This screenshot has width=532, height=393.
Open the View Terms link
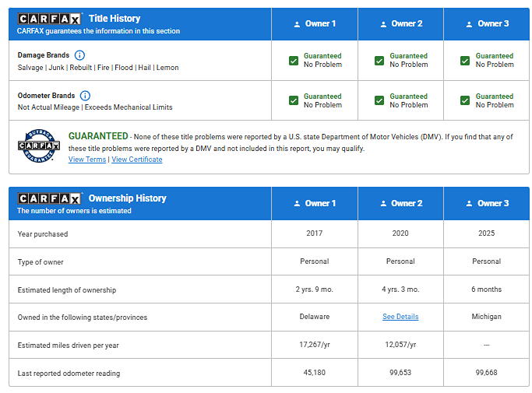point(87,160)
